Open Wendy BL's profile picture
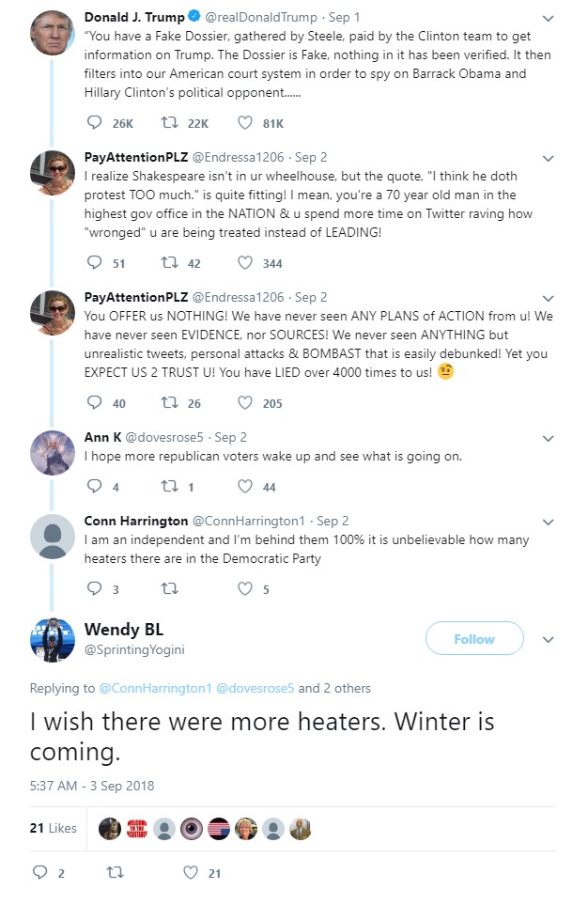 (x=53, y=639)
